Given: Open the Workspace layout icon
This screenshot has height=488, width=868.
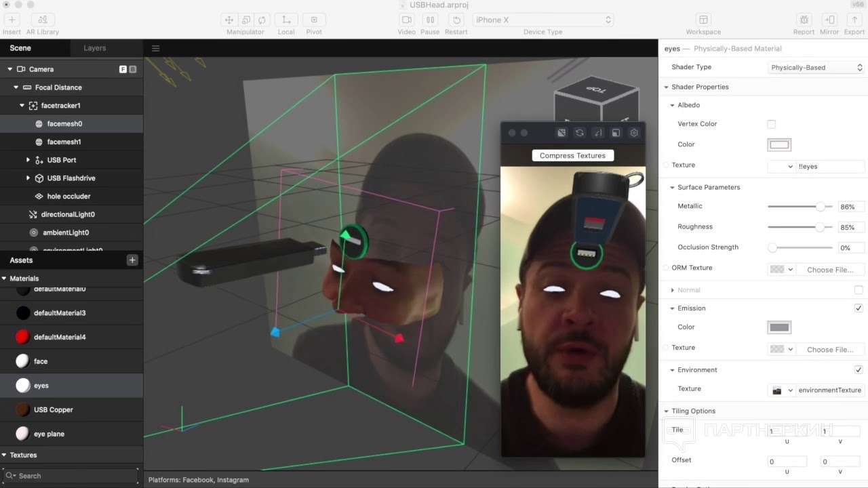Looking at the screenshot, I should [703, 20].
